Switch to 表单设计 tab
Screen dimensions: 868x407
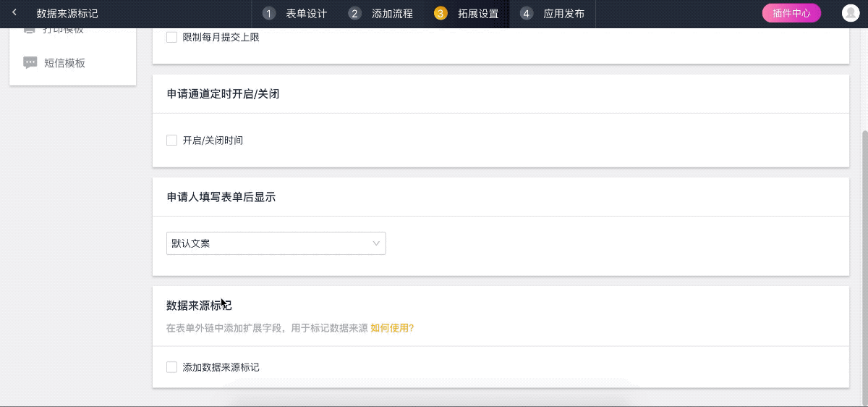(307, 14)
